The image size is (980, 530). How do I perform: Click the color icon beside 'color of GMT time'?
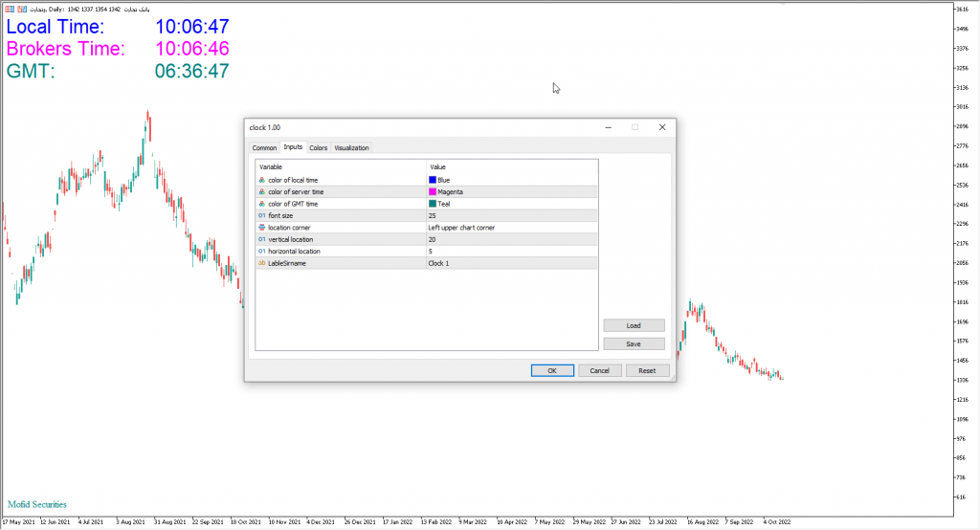[x=262, y=204]
